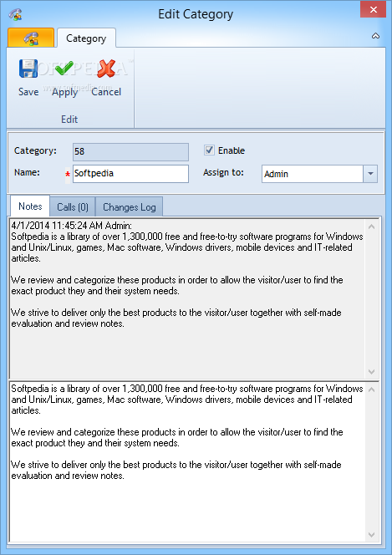Click the Apply label text
The width and height of the screenshot is (392, 555).
pyautogui.click(x=64, y=93)
